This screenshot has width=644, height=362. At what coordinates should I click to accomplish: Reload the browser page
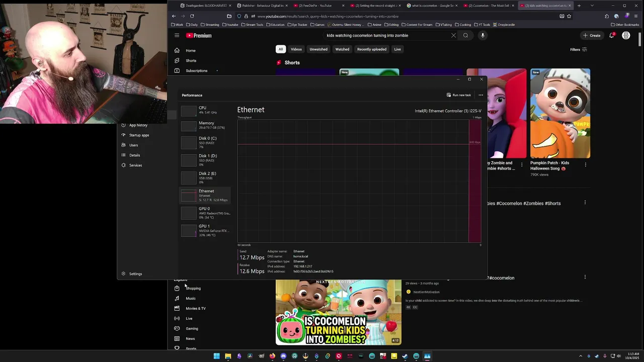(x=192, y=16)
